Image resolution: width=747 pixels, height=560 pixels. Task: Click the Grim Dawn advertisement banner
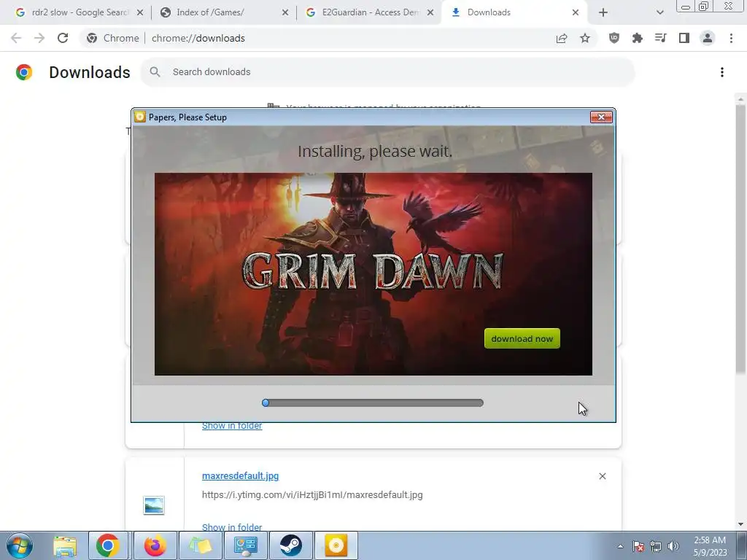point(373,274)
